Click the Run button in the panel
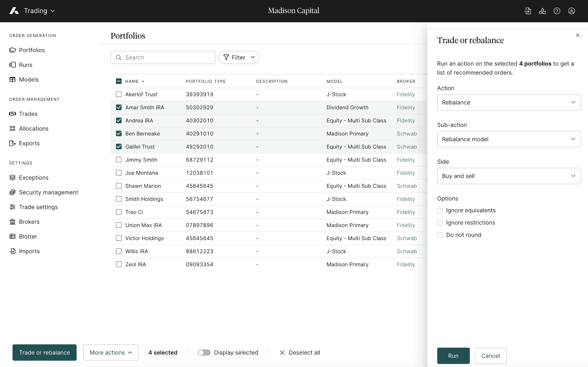 coord(453,356)
